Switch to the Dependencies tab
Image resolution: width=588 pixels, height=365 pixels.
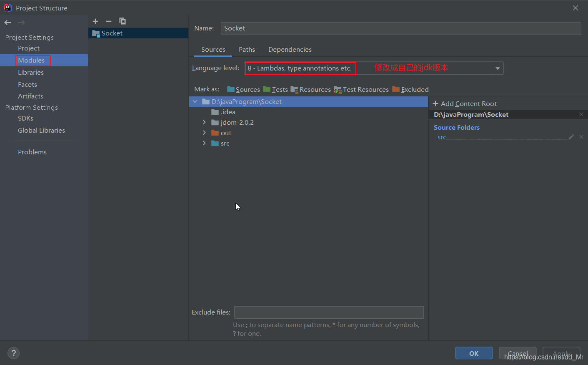pyautogui.click(x=290, y=50)
